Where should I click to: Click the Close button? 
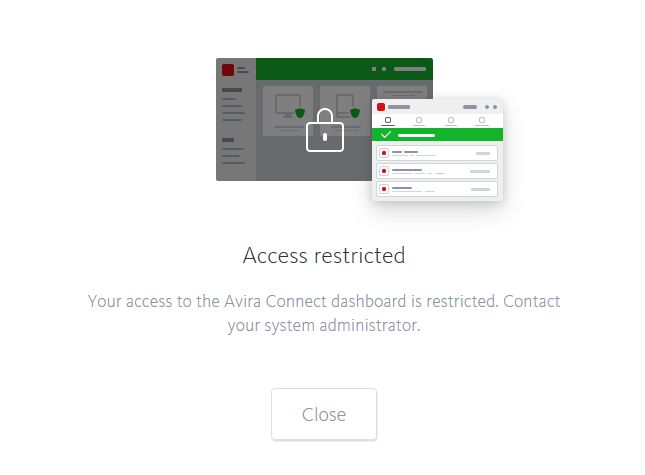[324, 414]
